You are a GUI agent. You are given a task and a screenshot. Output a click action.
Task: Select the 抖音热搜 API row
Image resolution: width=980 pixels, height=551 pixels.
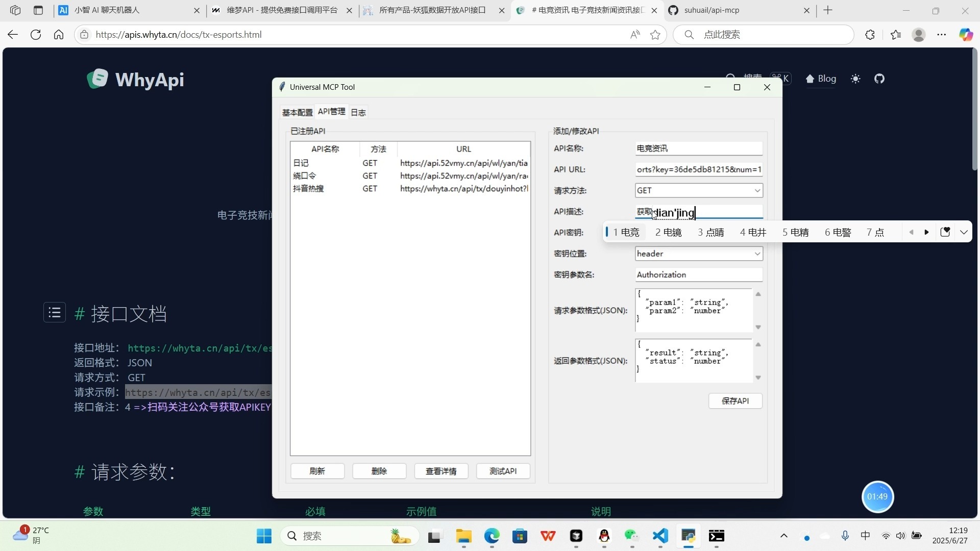[x=308, y=189]
